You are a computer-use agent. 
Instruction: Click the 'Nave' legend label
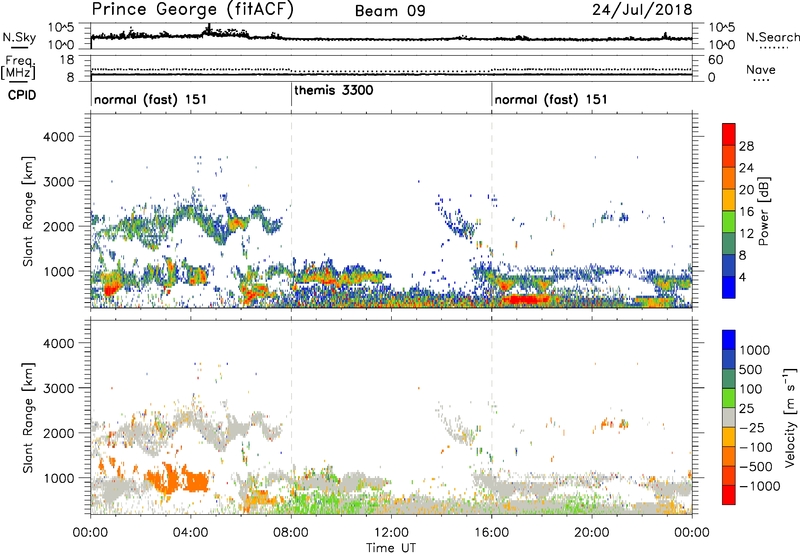tap(761, 70)
